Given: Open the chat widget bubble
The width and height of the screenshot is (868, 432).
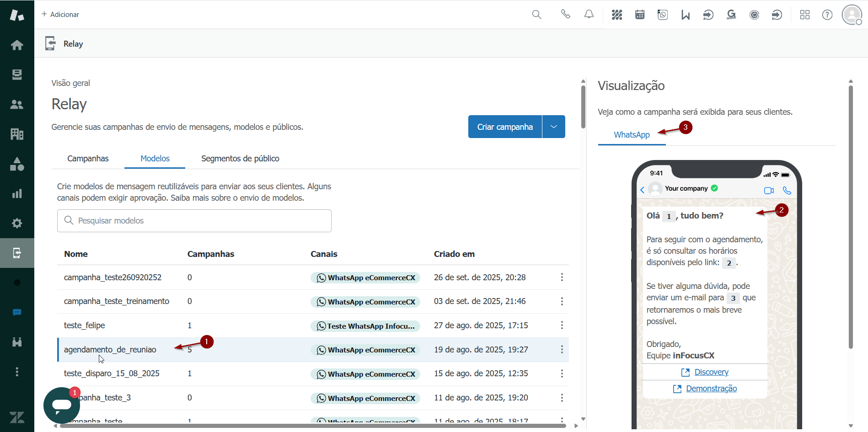Looking at the screenshot, I should coord(62,405).
